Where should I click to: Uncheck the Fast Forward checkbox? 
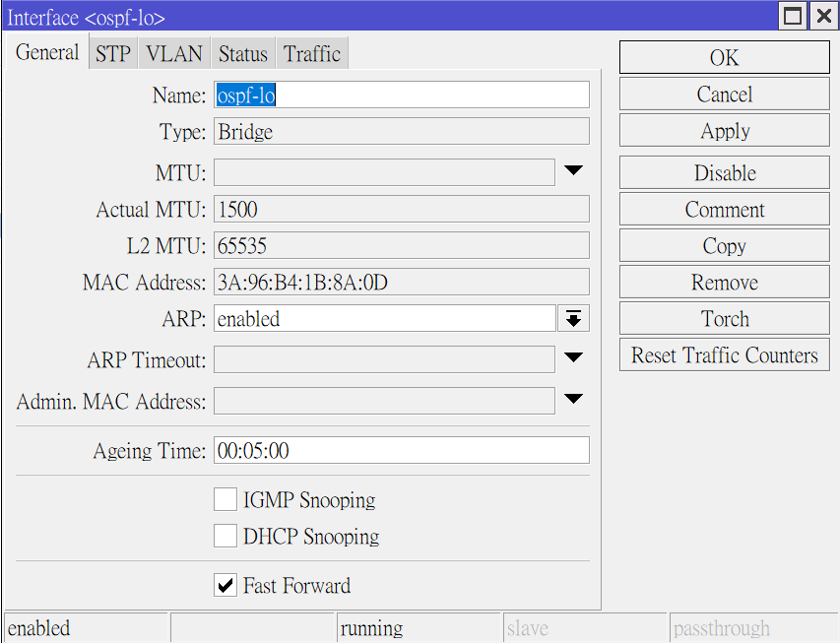pyautogui.click(x=226, y=586)
